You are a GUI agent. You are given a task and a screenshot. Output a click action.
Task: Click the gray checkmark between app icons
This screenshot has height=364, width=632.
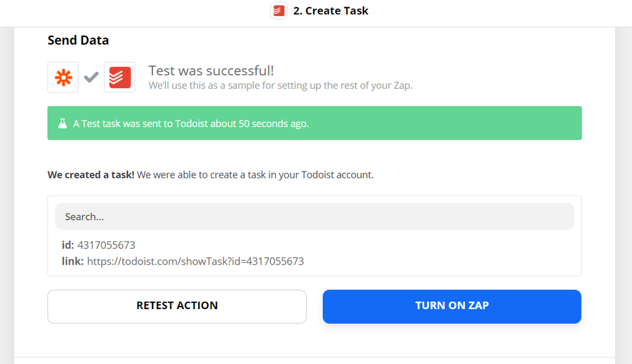[x=91, y=77]
